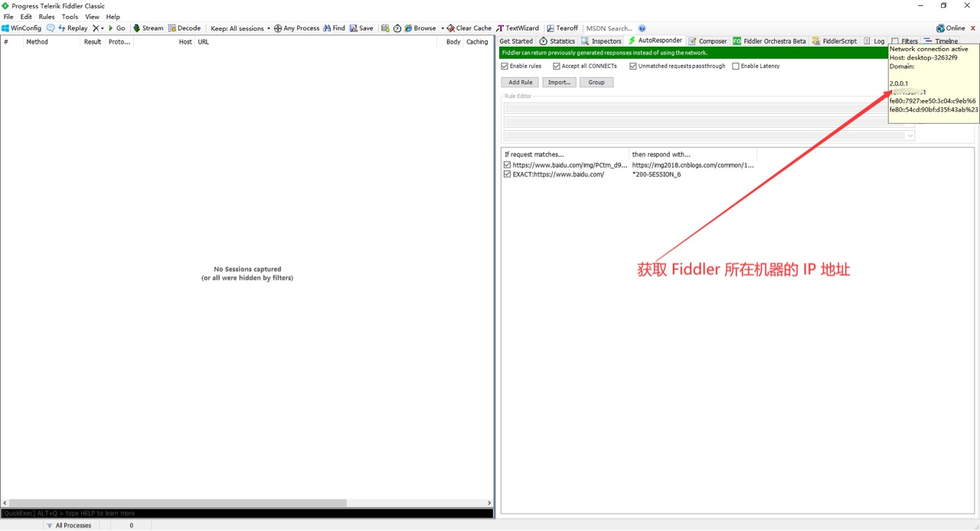Click the camera screenshot icon
The height and width of the screenshot is (531, 980).
[385, 28]
